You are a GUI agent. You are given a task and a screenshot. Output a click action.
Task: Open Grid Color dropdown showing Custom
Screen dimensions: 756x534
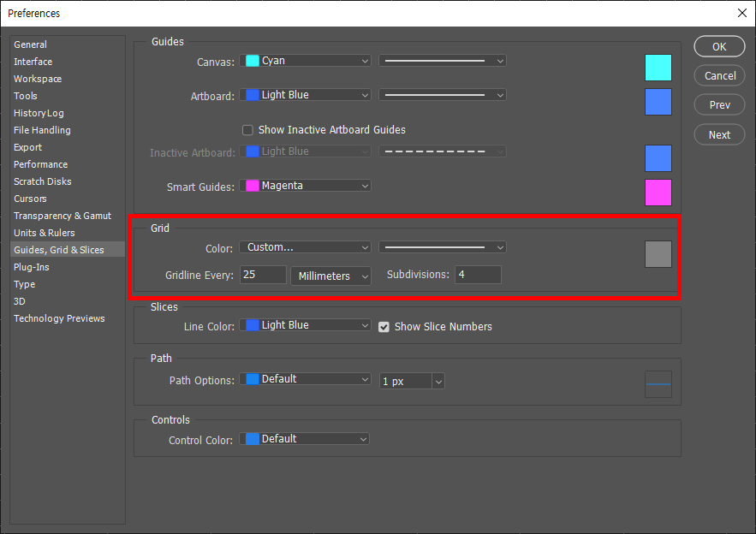305,247
